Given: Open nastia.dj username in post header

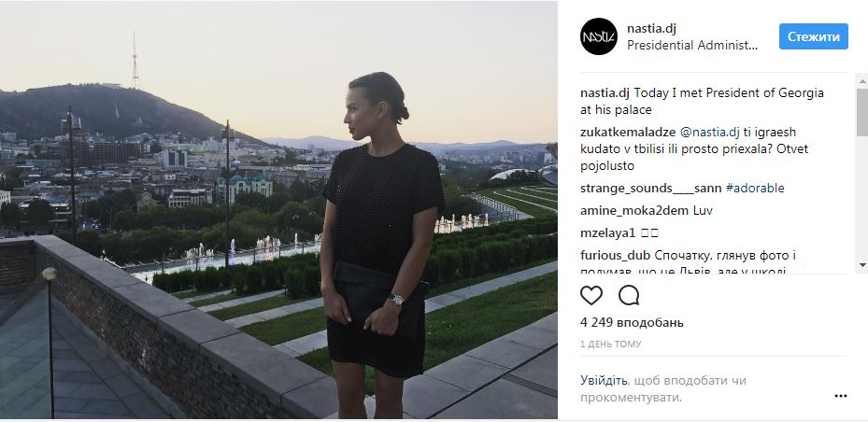Looking at the screenshot, I should pos(651,29).
